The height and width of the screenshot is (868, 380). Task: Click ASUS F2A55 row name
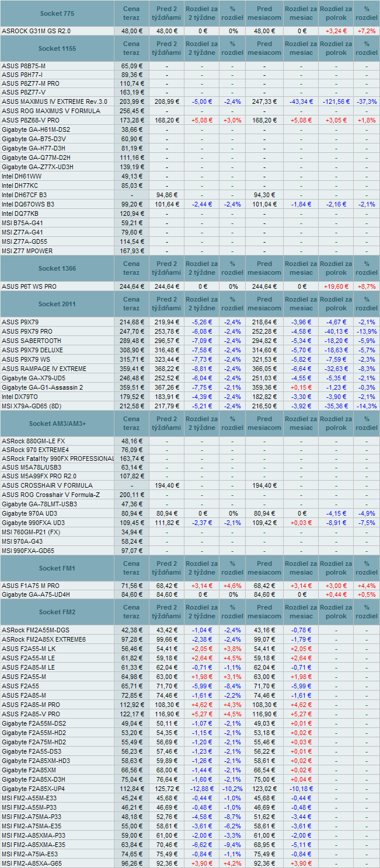point(20,685)
